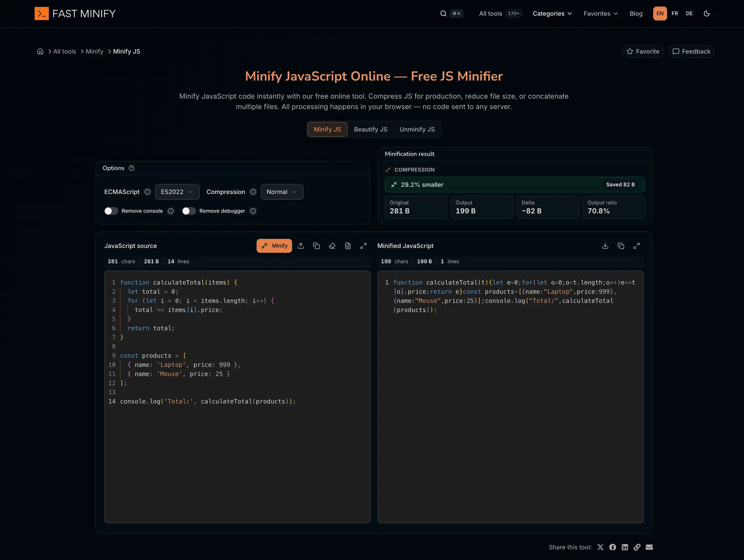The width and height of the screenshot is (744, 560).
Task: Share this tool on X
Action: point(601,547)
